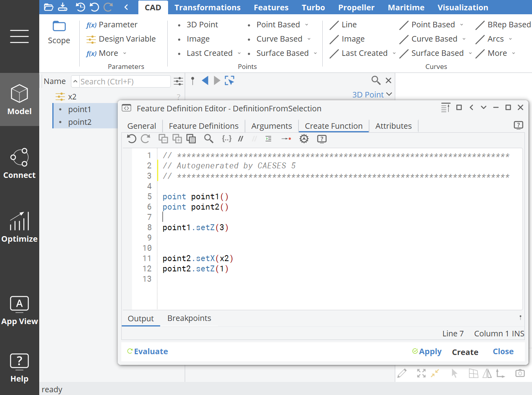Click the copy document icon in editor toolbar
Screen dimensions: 532x395
click(191, 139)
